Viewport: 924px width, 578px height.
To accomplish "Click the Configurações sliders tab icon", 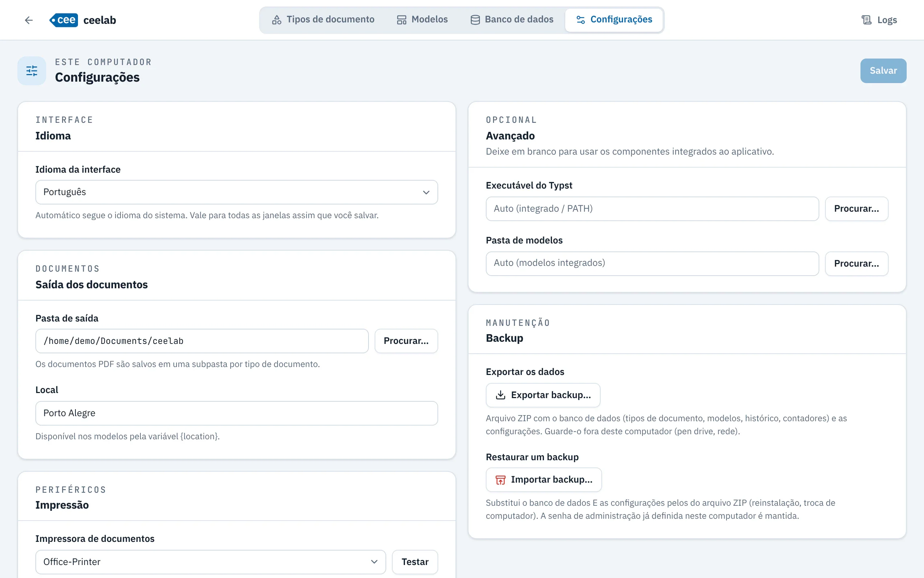I will (x=580, y=20).
